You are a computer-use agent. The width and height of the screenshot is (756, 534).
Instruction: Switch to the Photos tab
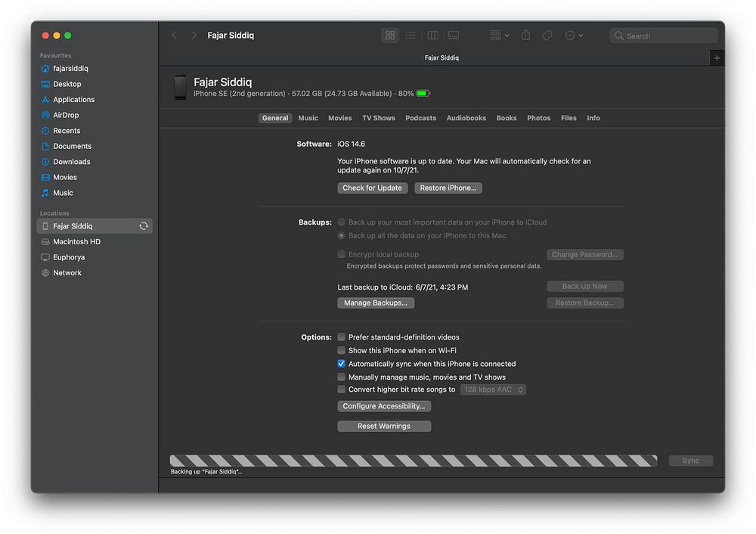click(538, 118)
